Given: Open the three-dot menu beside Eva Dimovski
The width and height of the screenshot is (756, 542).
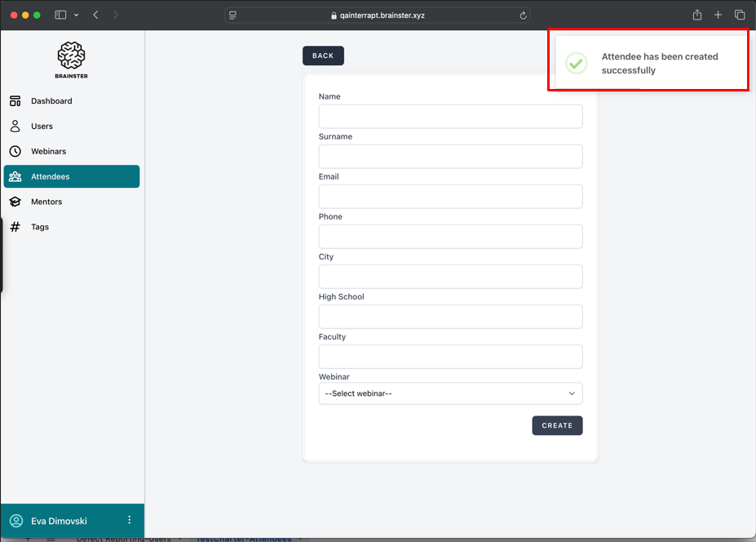Looking at the screenshot, I should coord(129,520).
